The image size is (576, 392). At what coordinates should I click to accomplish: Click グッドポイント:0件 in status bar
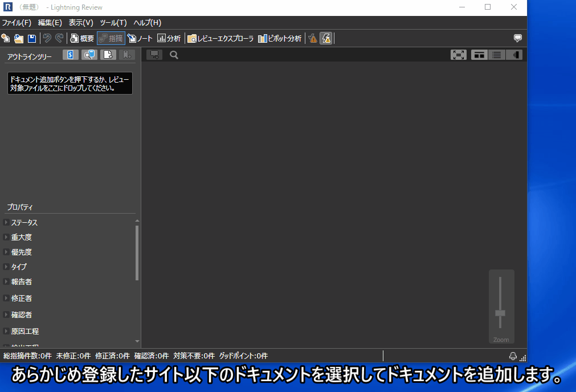click(243, 356)
